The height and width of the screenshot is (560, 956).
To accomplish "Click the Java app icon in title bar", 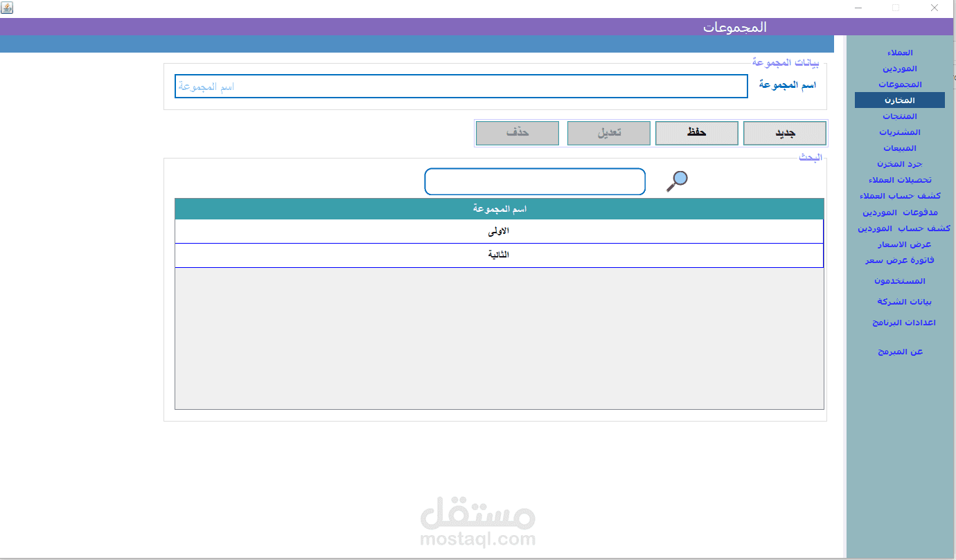I will (x=7, y=7).
